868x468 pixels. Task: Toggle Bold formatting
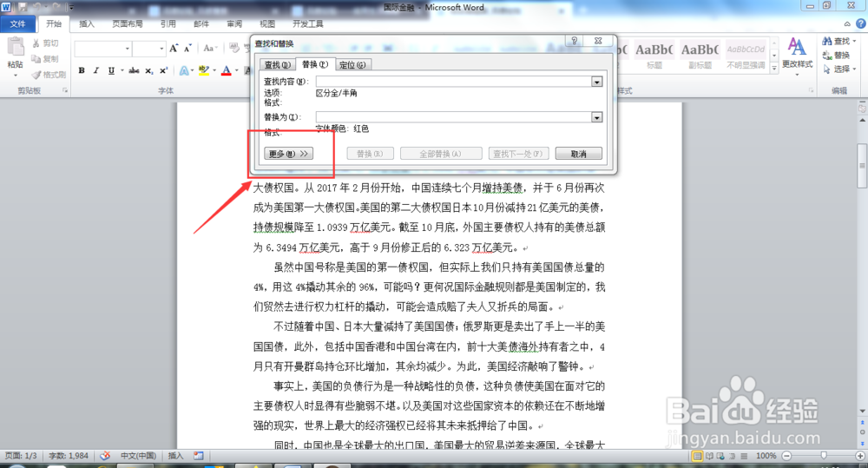[x=82, y=70]
